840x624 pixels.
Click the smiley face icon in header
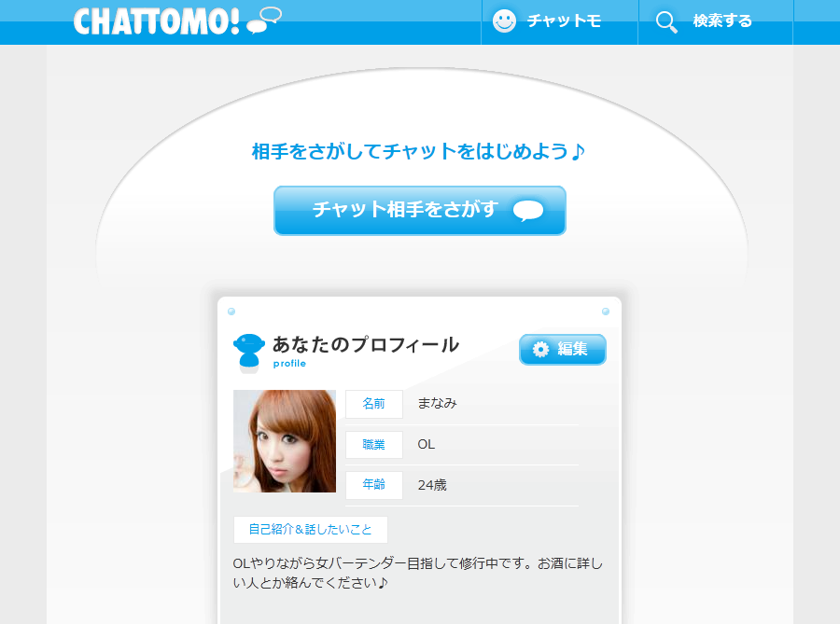coord(504,21)
